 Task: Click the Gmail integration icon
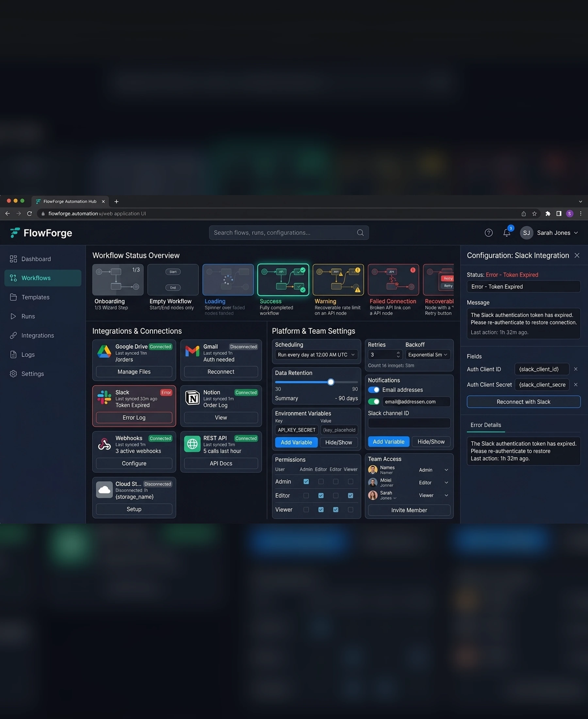[x=192, y=351]
